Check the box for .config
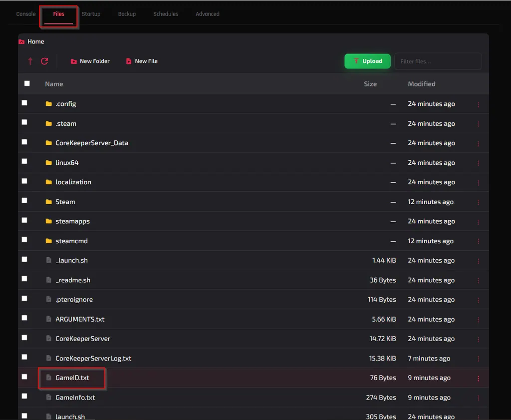This screenshot has height=420, width=511. click(24, 103)
